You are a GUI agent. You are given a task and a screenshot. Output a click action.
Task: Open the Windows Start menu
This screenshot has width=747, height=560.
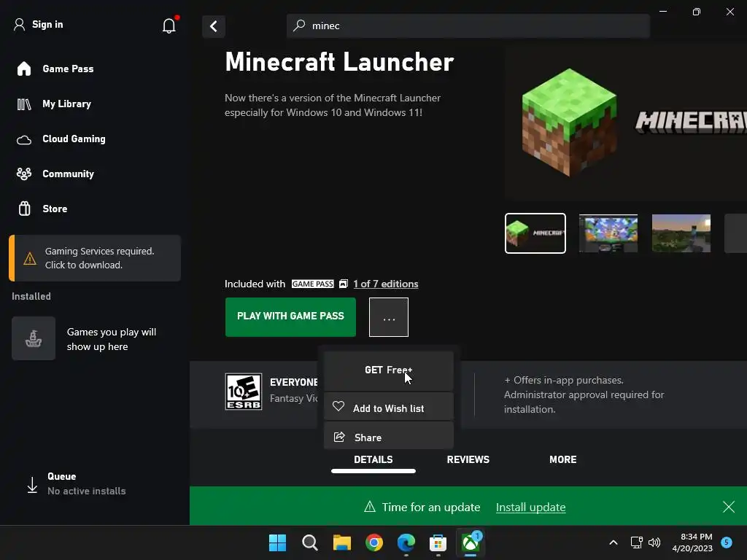point(277,542)
